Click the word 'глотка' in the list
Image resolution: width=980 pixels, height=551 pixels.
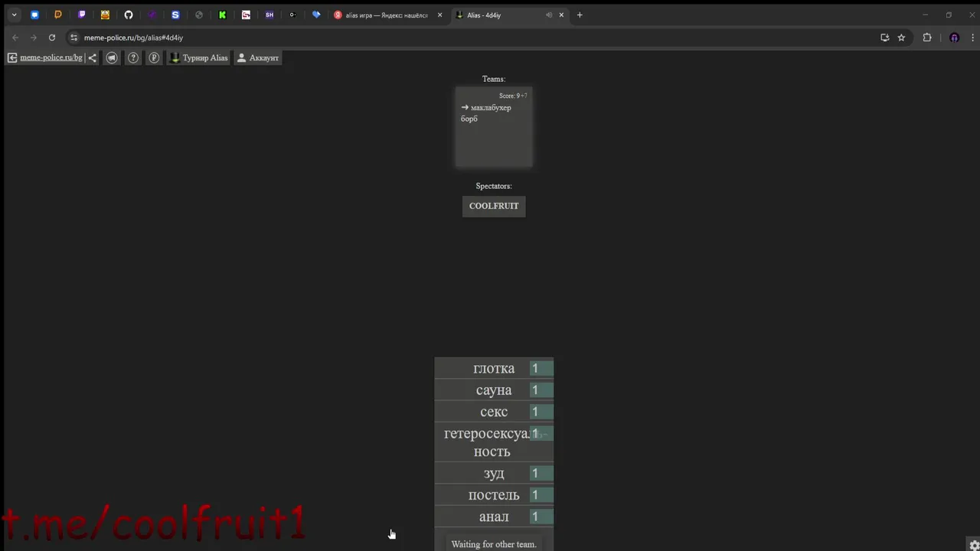pos(494,369)
